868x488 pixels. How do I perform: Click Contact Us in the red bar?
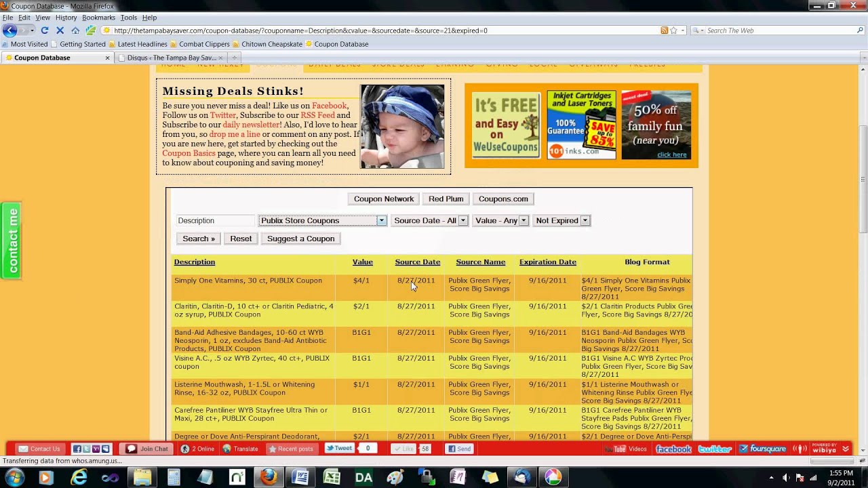click(x=39, y=449)
